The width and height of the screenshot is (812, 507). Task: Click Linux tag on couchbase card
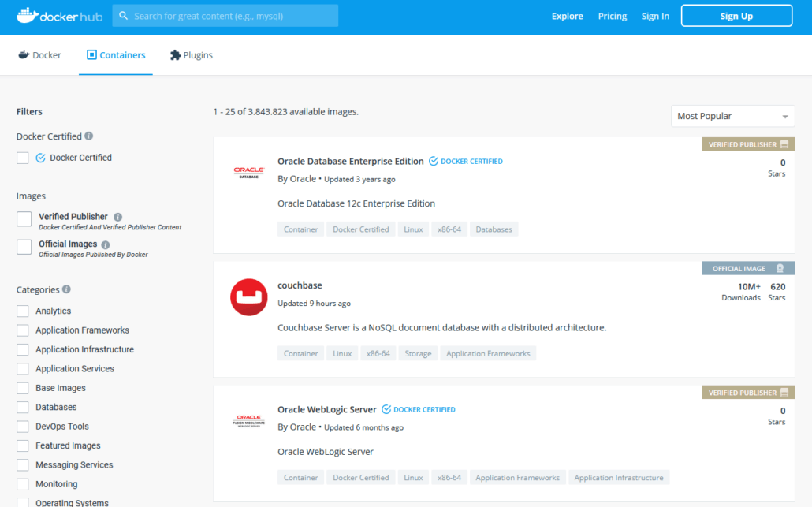(x=342, y=353)
